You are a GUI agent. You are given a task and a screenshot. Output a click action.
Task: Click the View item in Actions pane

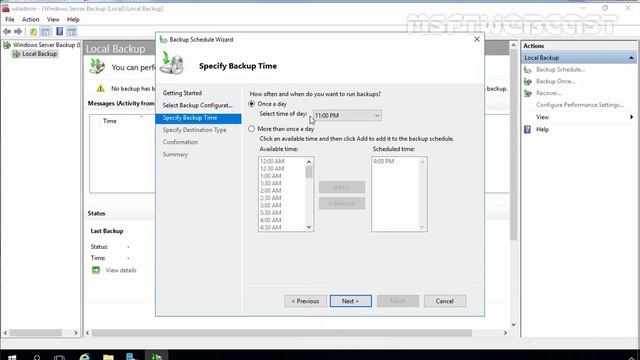542,117
